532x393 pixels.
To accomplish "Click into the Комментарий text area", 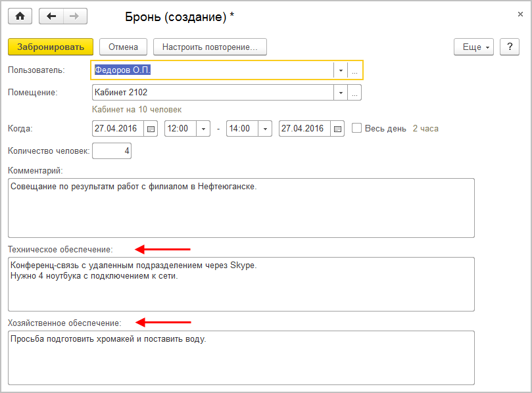I will pyautogui.click(x=241, y=208).
